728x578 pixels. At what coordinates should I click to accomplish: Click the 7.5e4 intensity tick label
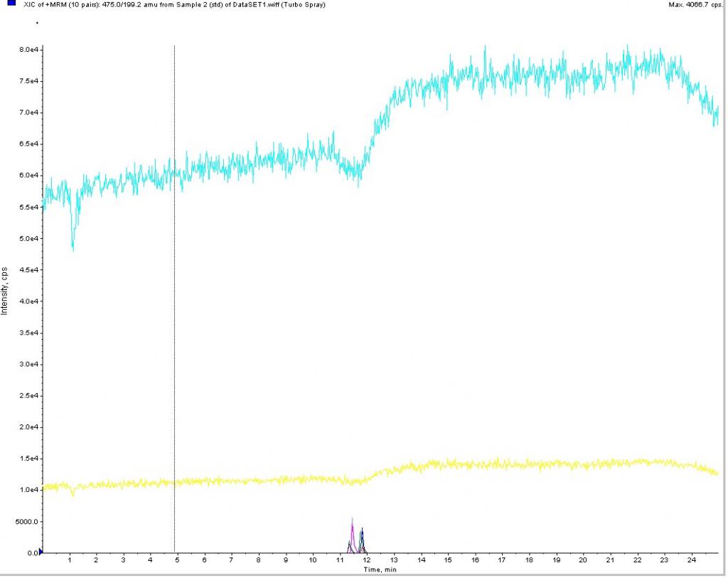point(28,81)
